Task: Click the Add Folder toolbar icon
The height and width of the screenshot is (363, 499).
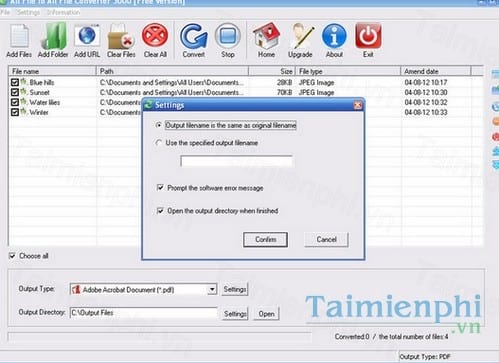Action: coord(53,36)
